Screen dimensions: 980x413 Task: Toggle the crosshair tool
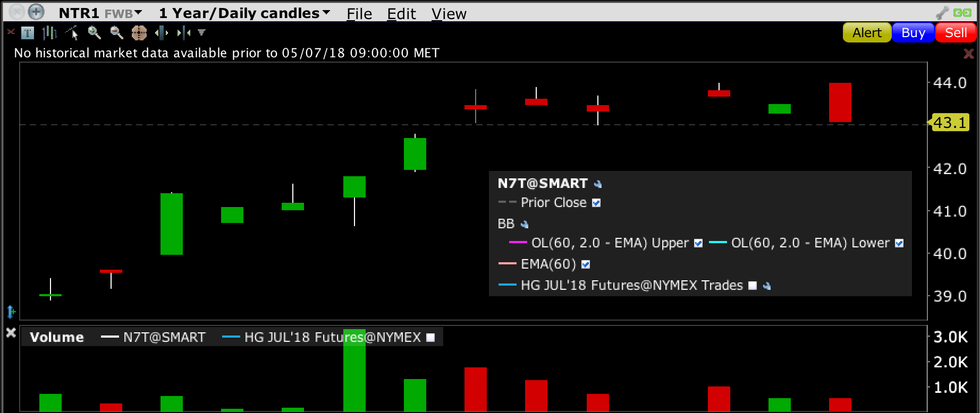139,33
